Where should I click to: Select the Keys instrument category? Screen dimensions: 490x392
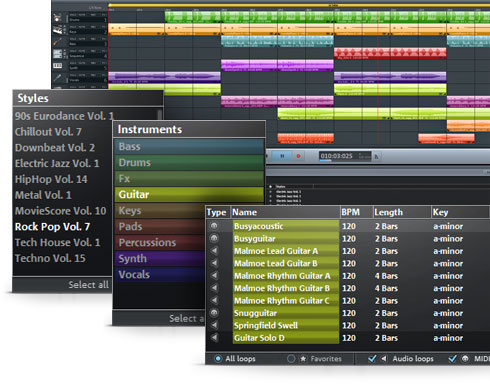click(x=160, y=211)
